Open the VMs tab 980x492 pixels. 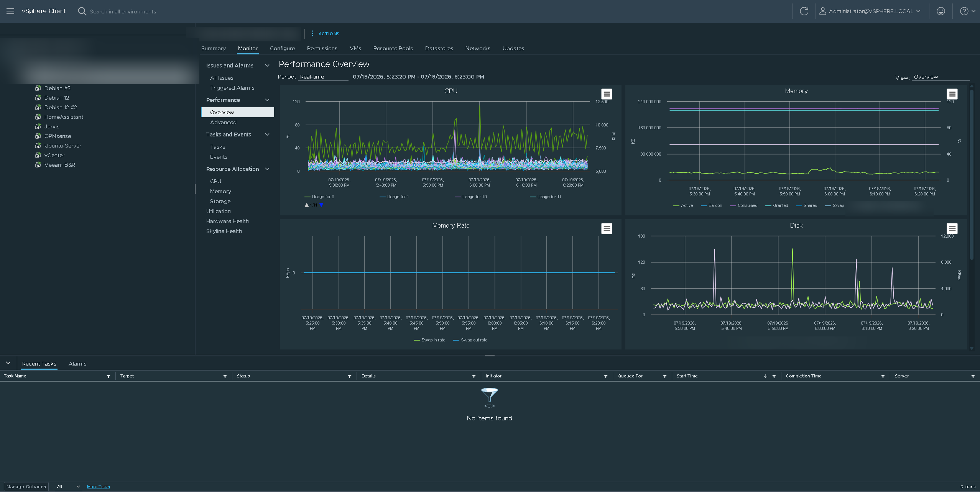[x=355, y=48]
